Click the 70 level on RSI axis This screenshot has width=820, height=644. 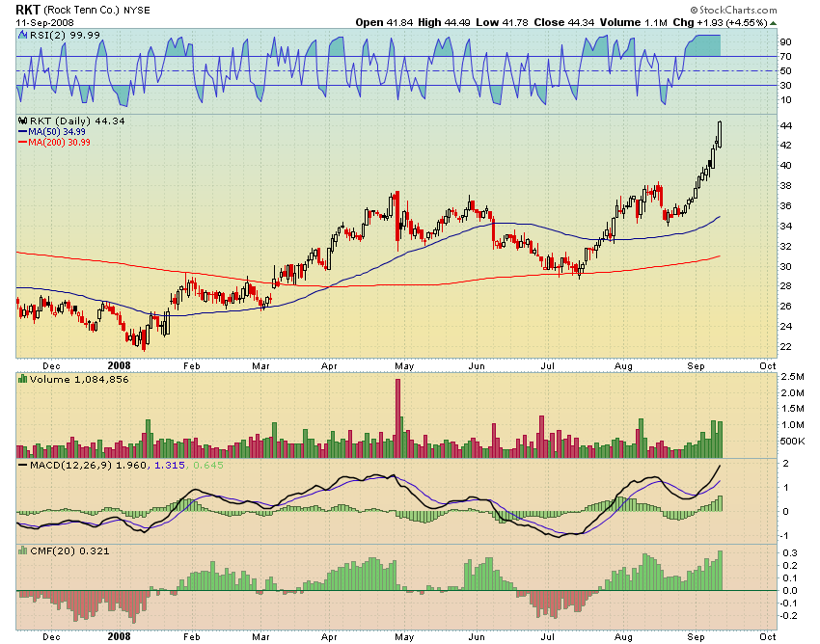pyautogui.click(x=785, y=57)
